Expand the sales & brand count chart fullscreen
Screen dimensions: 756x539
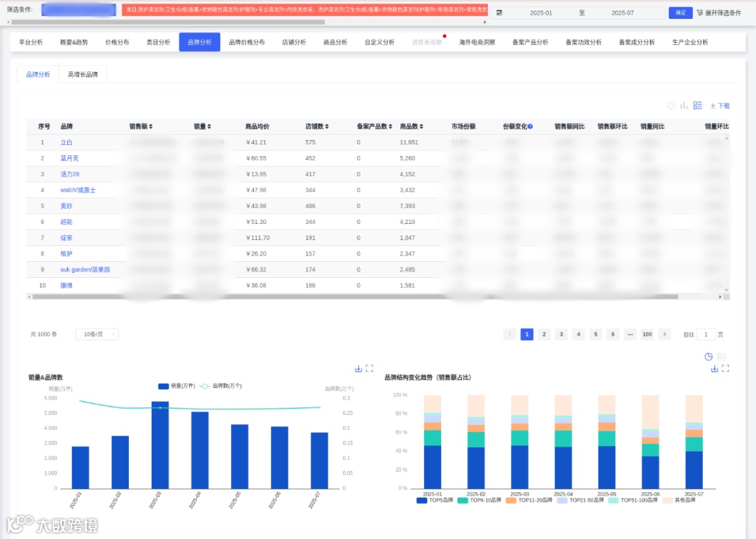(x=370, y=368)
